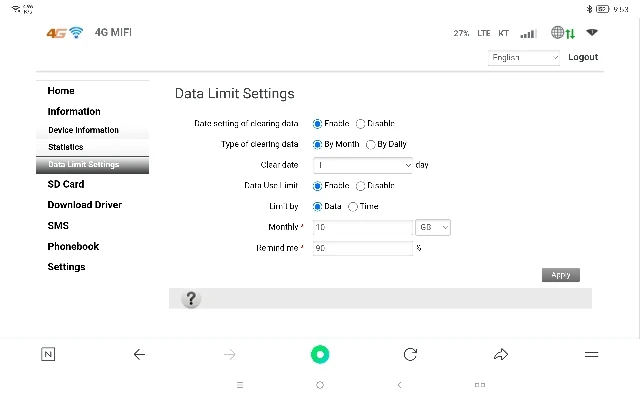This screenshot has width=640, height=400.
Task: Choose the By Daily radio option
Action: [370, 144]
